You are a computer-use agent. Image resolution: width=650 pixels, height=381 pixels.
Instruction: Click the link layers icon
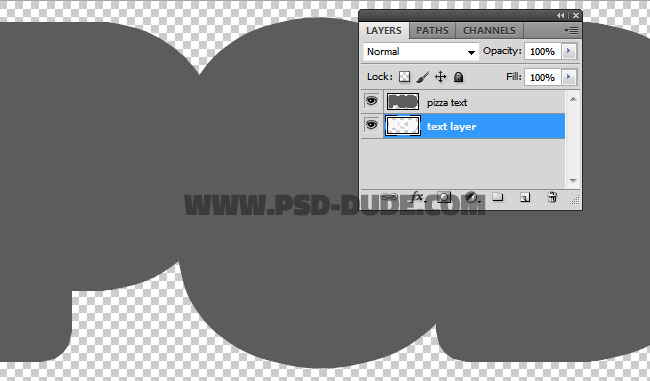(389, 197)
